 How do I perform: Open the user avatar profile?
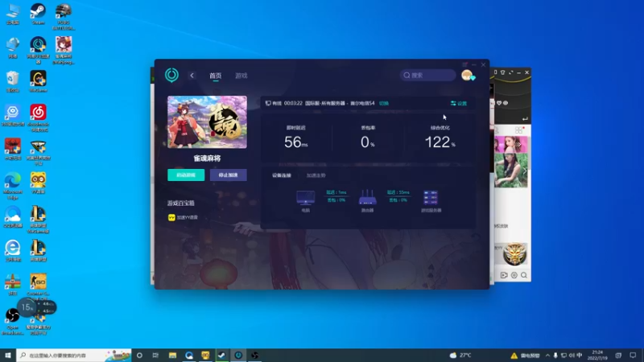tap(467, 75)
